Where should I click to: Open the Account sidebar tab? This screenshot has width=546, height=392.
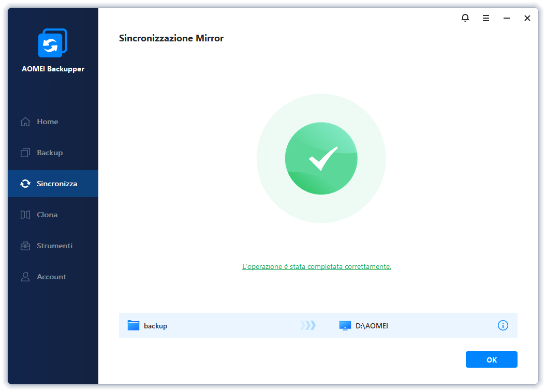(x=53, y=277)
